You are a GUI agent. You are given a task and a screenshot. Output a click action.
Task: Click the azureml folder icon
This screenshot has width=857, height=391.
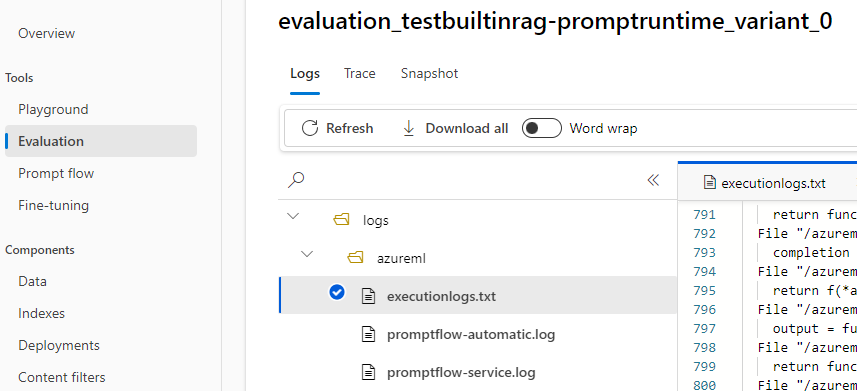(355, 257)
